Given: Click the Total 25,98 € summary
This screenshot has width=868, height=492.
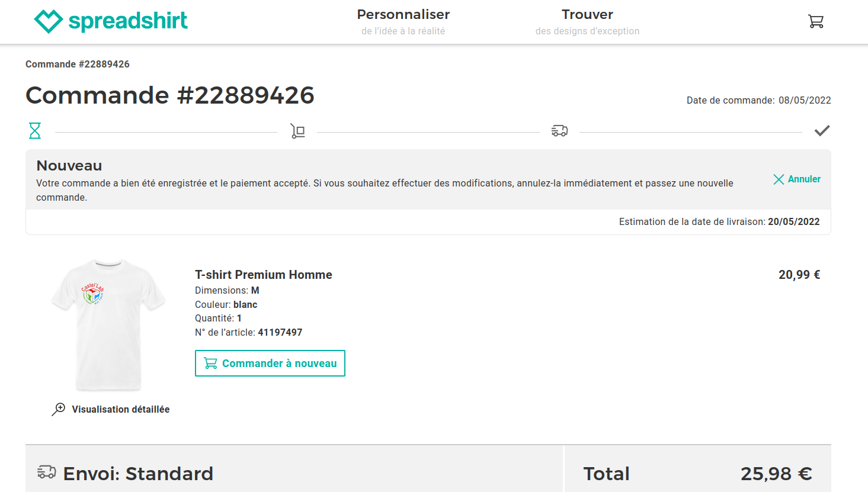Looking at the screenshot, I should (697, 474).
